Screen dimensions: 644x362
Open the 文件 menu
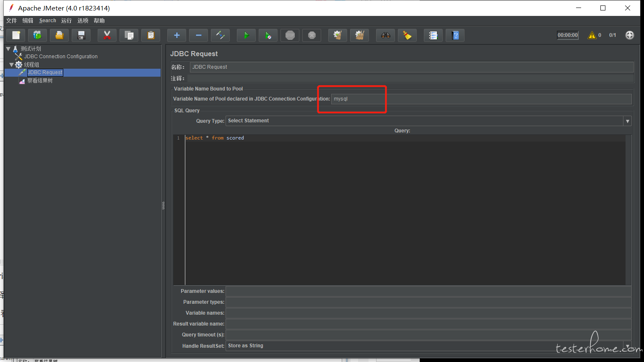point(12,21)
